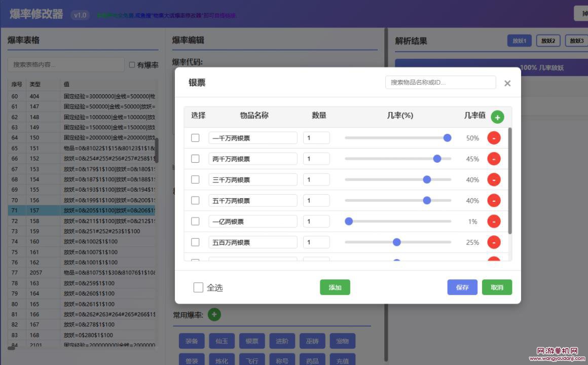Click the green plus icon in table header

(497, 117)
